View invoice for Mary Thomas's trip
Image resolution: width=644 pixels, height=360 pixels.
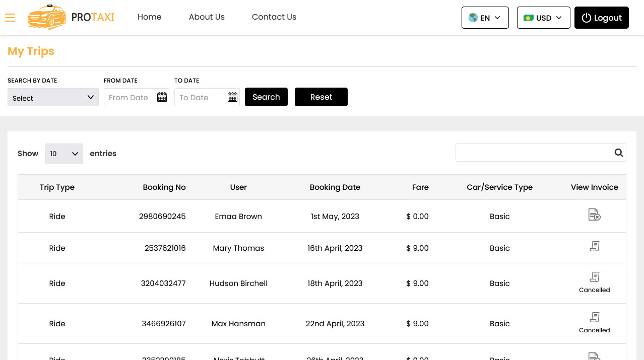point(595,246)
